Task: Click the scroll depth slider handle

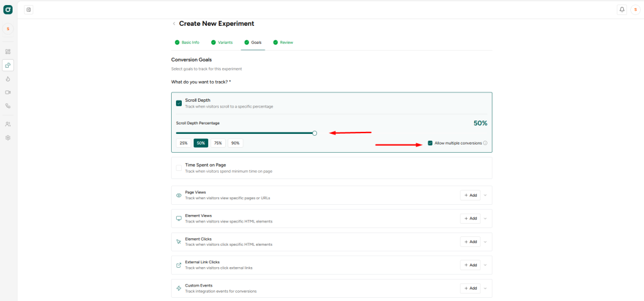Action: pyautogui.click(x=314, y=133)
